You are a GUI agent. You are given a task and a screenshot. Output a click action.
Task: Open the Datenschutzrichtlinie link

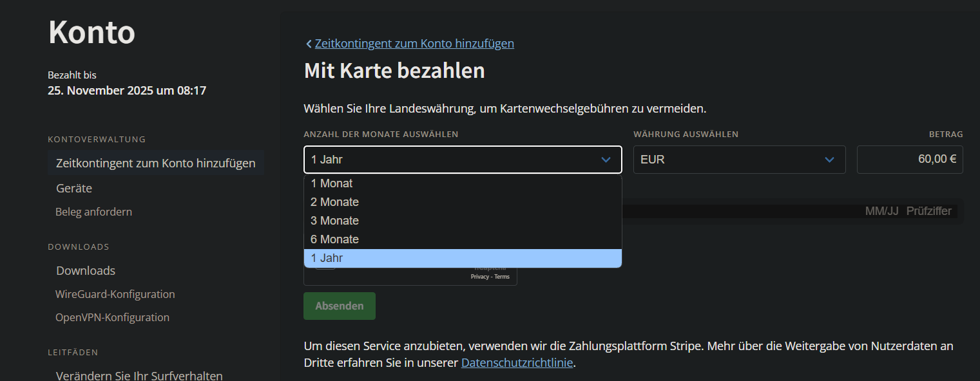pyautogui.click(x=517, y=362)
